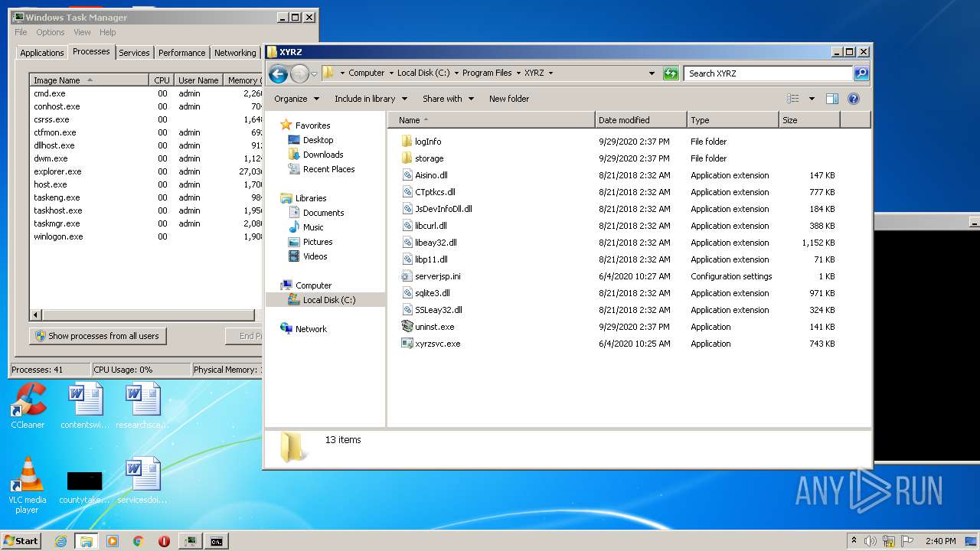980x551 pixels.
Task: Sort files by Size column header
Action: pos(809,120)
